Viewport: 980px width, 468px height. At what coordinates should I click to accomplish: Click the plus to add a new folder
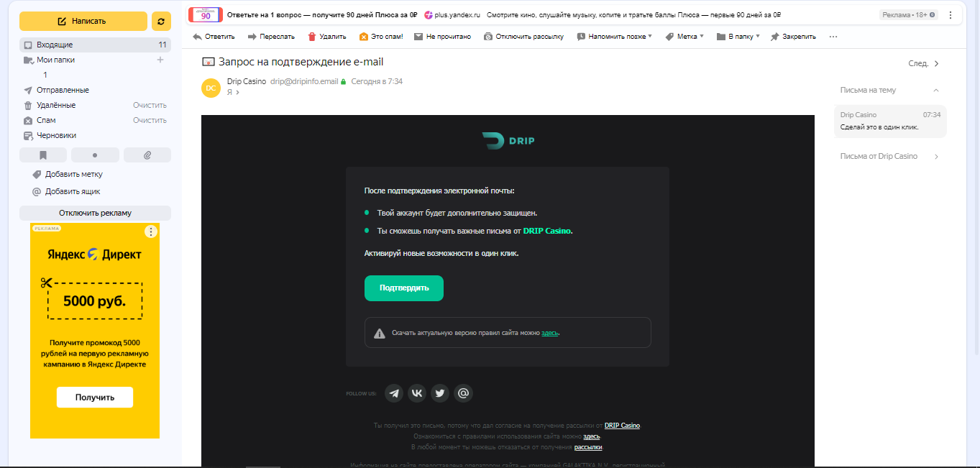[160, 60]
